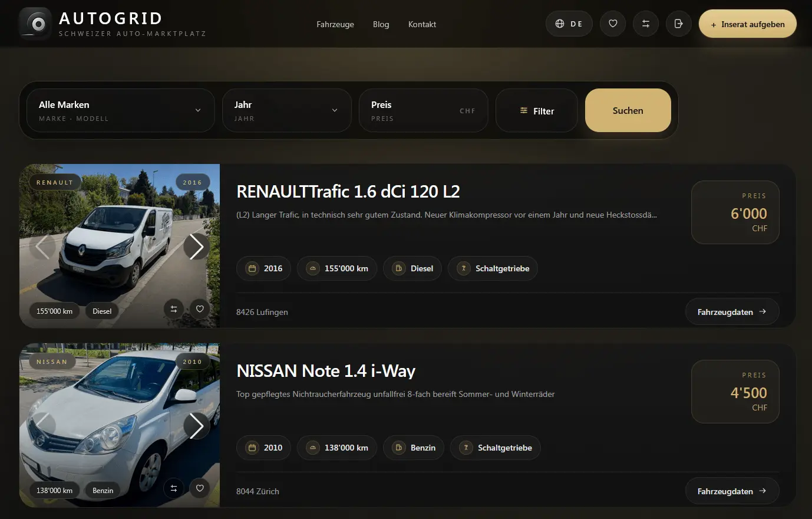Add Nissan Note to favorites via heart icon
This screenshot has width=812, height=519.
point(200,488)
